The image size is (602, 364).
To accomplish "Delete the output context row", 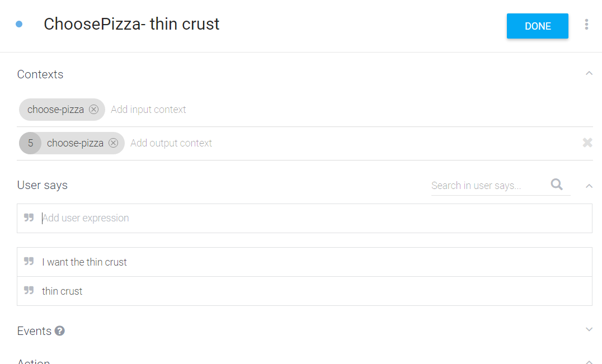I will (x=587, y=143).
